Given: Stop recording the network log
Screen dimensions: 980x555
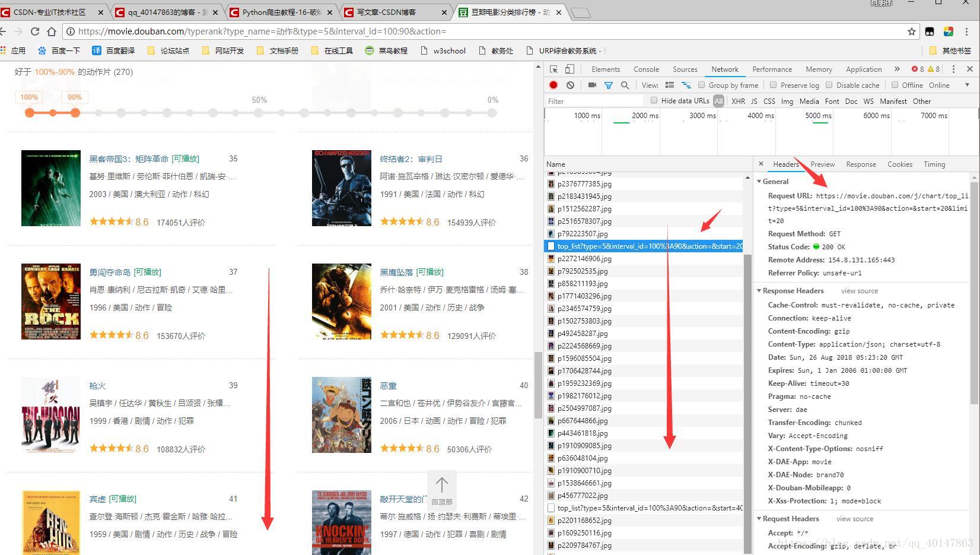Looking at the screenshot, I should [553, 85].
